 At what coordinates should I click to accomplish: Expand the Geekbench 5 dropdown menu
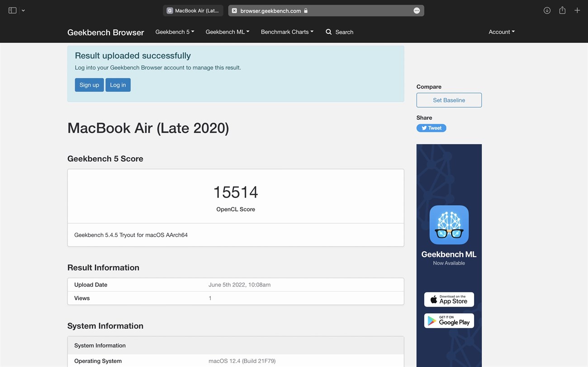pos(175,32)
